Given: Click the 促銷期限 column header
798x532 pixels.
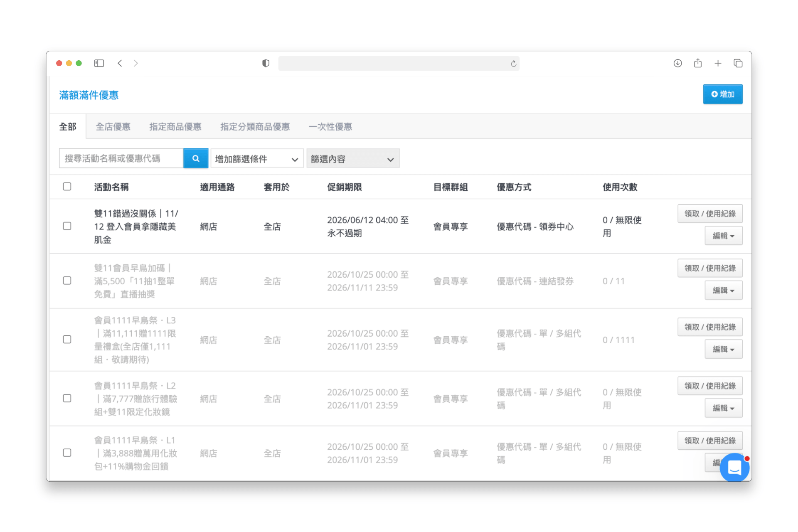Looking at the screenshot, I should tap(344, 187).
